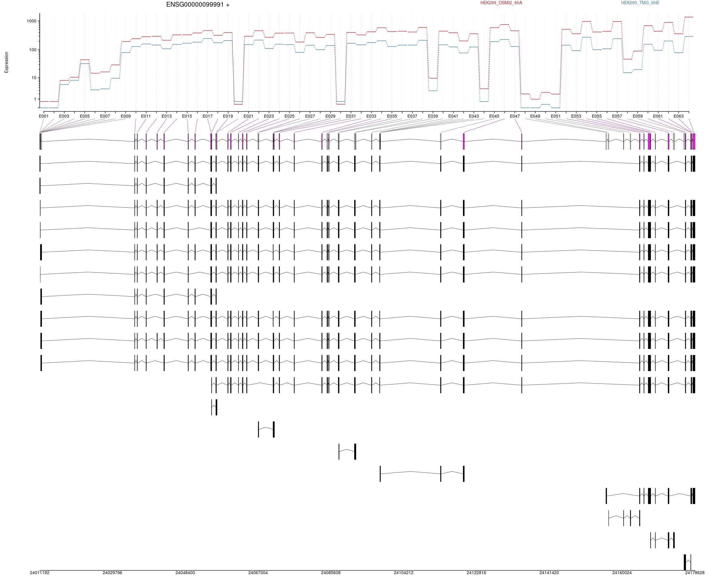Select exon label E051
This screenshot has height=579, width=728.
click(556, 116)
